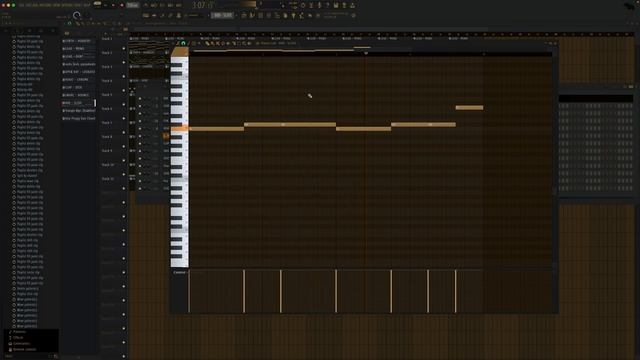
Task: Select the highest short note in piano roll
Action: click(x=469, y=107)
